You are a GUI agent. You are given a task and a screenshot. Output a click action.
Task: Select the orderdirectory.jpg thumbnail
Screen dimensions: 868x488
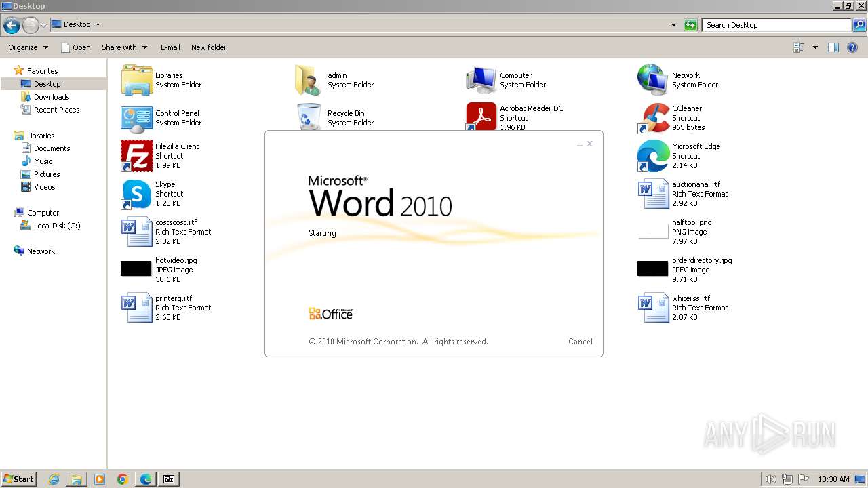[x=653, y=268]
